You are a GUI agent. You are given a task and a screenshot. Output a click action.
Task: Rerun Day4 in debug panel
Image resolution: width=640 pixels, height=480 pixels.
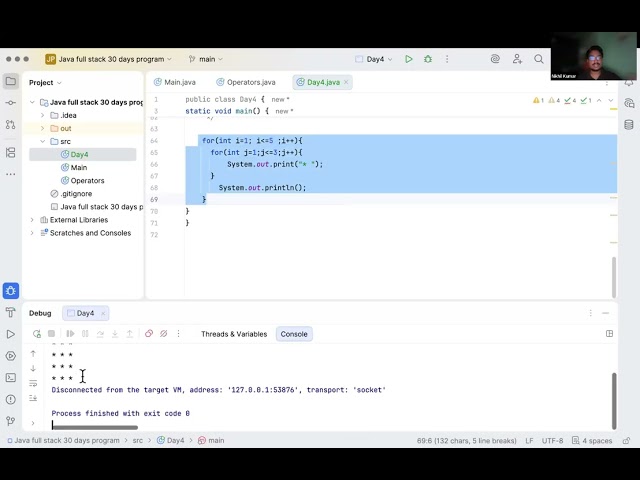[x=37, y=334]
